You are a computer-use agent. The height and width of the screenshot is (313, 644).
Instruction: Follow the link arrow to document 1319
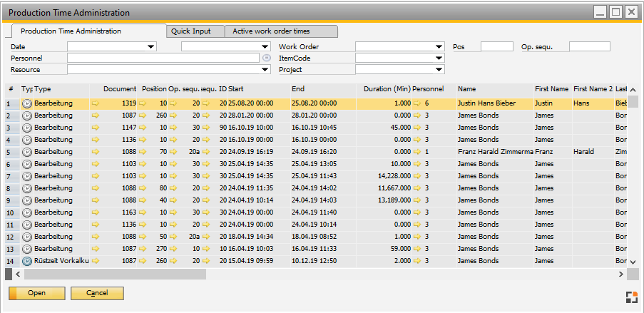pos(96,103)
